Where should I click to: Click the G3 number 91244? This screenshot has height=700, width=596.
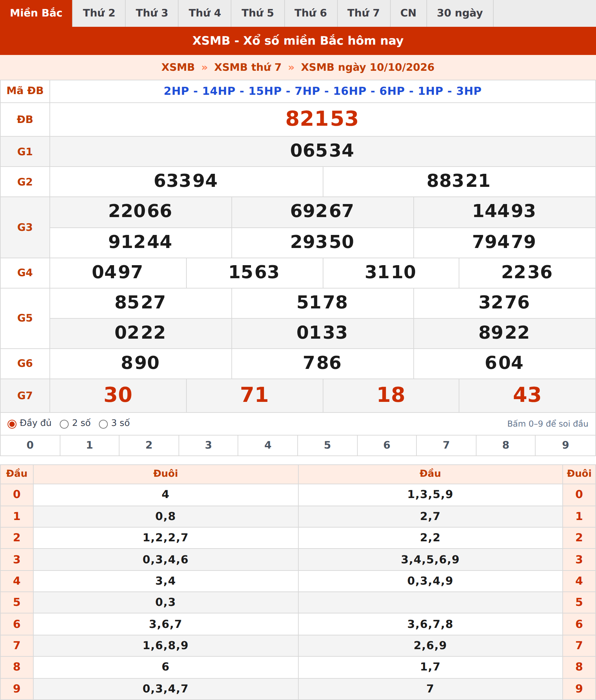[x=140, y=242]
